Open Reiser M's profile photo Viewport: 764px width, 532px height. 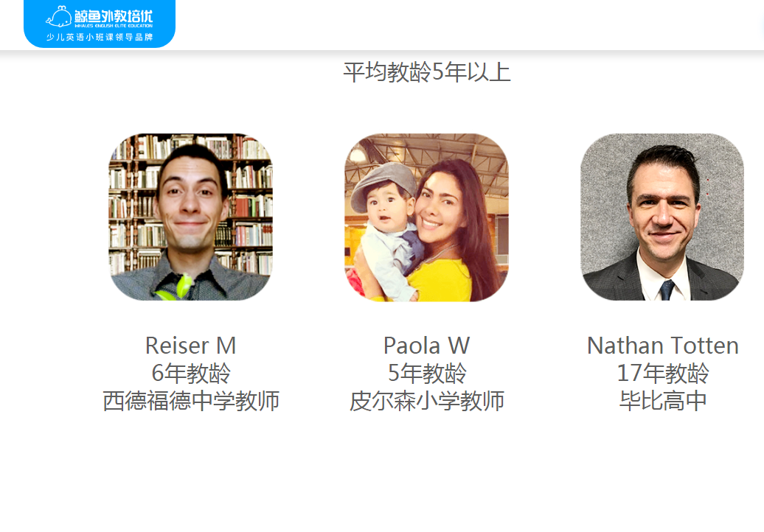point(190,217)
